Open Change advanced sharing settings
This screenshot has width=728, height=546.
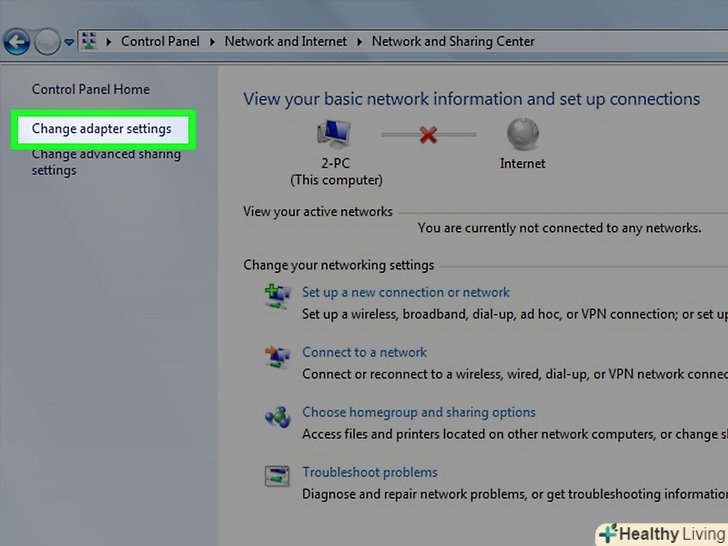pyautogui.click(x=106, y=162)
